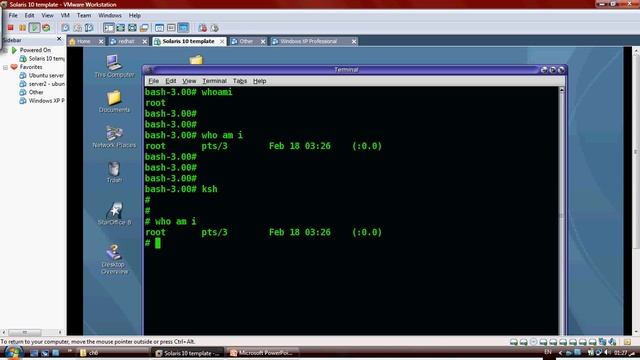Viewport: 640px width, 360px height.
Task: Click the last gray toolbar icon after the red one
Action: pyautogui.click(x=214, y=28)
